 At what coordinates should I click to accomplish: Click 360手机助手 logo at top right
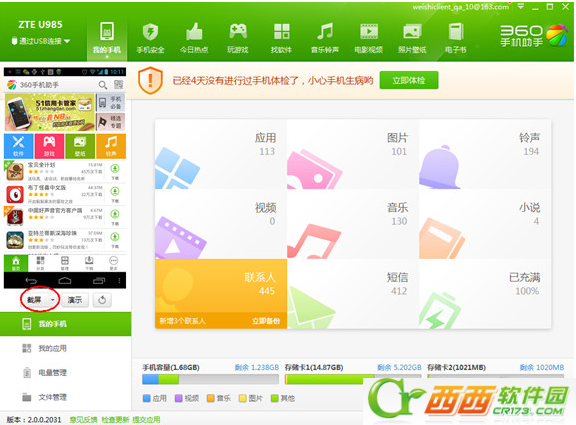533,35
